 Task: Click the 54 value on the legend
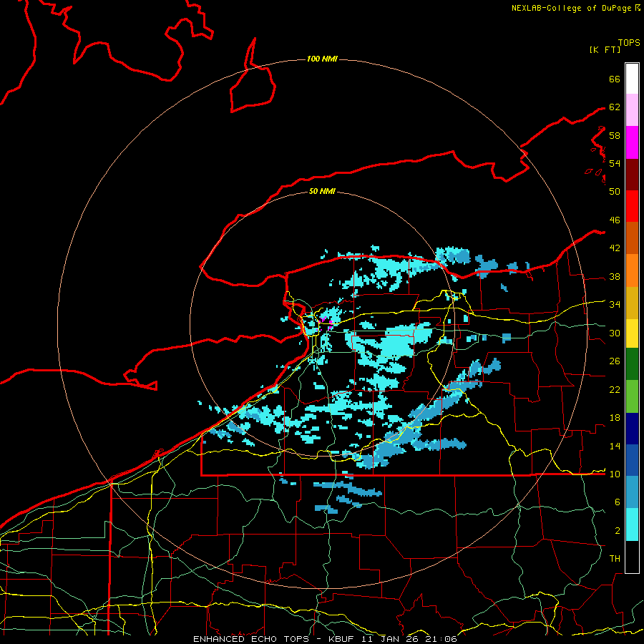tap(615, 163)
